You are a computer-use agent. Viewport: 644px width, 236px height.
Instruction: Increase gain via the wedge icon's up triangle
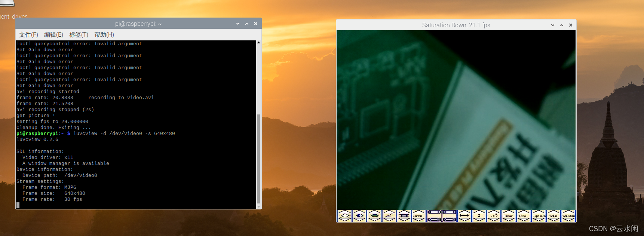coord(389,212)
